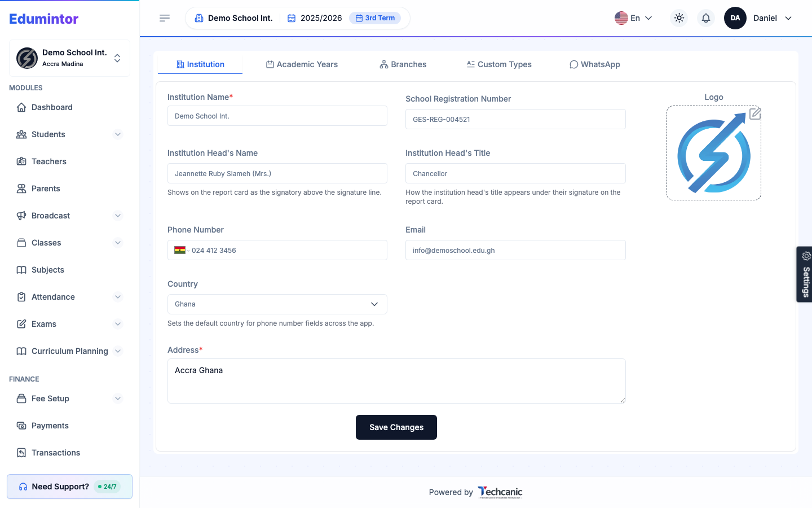Click the Exams pencil-square icon

[21, 324]
